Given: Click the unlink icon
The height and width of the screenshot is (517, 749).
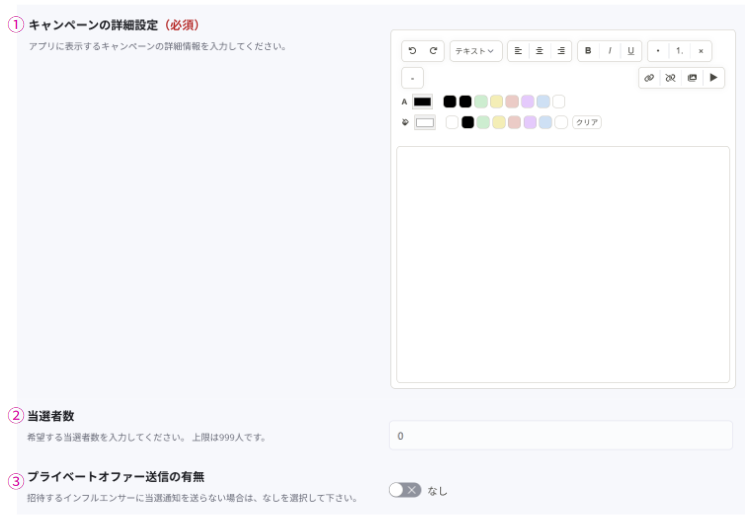Looking at the screenshot, I should coord(670,78).
